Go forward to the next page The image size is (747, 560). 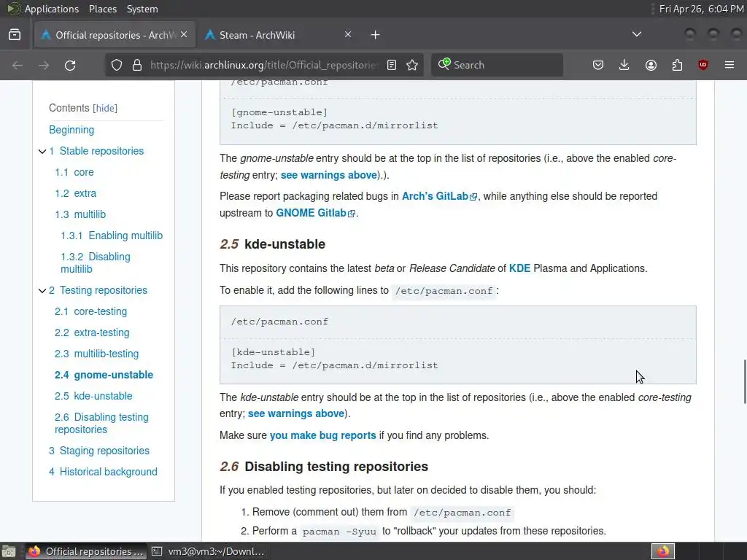click(44, 65)
